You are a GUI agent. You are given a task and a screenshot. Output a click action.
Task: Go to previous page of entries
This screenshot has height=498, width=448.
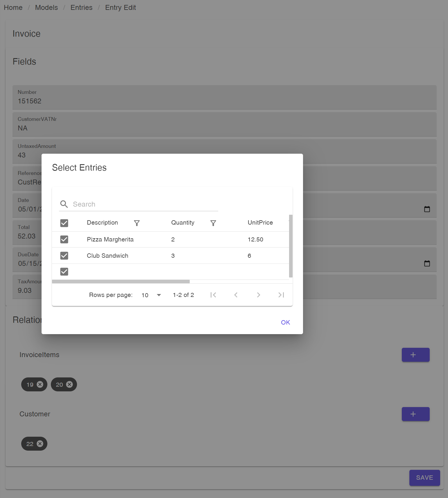pyautogui.click(x=236, y=295)
